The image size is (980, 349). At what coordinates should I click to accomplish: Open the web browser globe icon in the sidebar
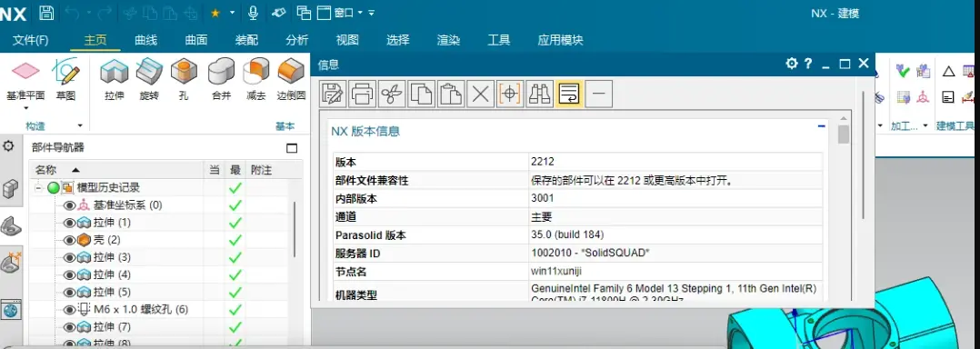(x=11, y=309)
